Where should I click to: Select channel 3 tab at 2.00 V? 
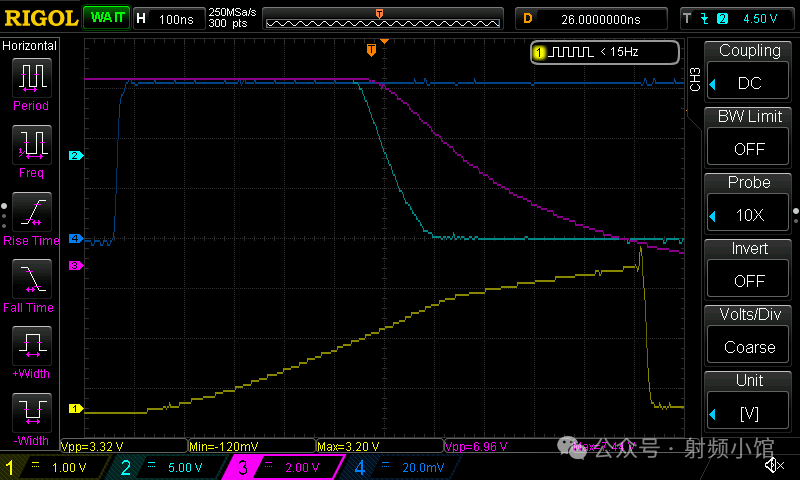click(290, 467)
